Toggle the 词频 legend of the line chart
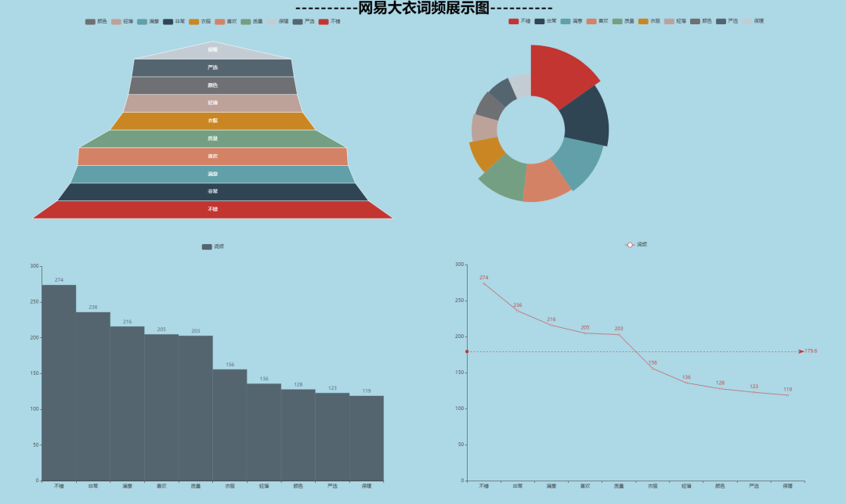Viewport: 846px width, 504px height. click(x=636, y=245)
